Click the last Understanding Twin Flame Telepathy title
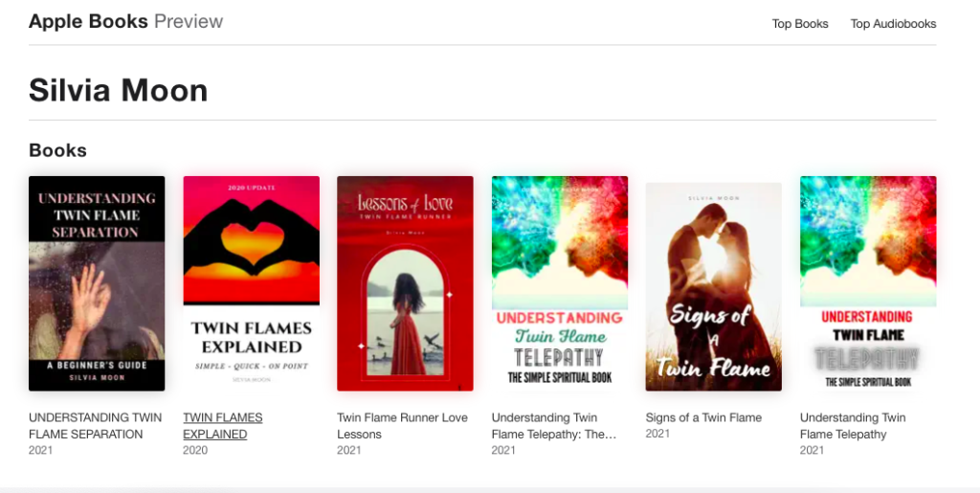Screen dimensions: 980x493 click(853, 426)
